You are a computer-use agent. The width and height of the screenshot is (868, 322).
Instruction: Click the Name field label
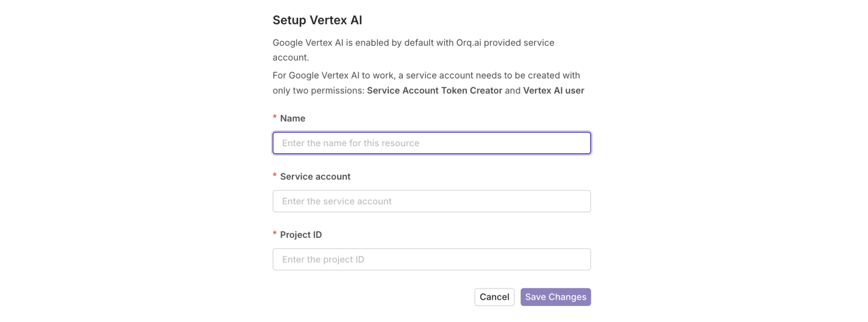(x=292, y=118)
